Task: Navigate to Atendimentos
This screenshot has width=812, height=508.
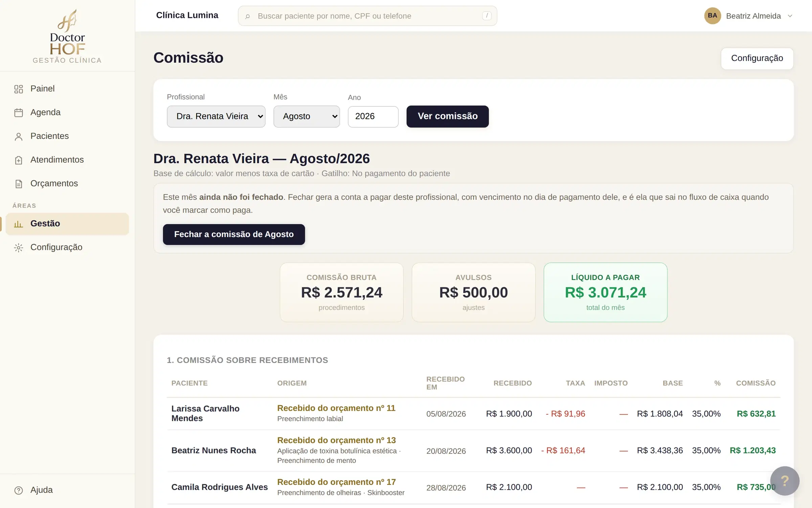Action: pyautogui.click(x=67, y=160)
